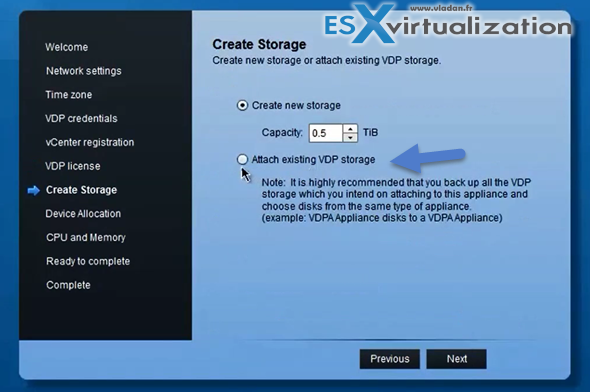The image size is (590, 392).
Task: Decrease capacity with the down spinner arrow
Action: click(x=350, y=138)
